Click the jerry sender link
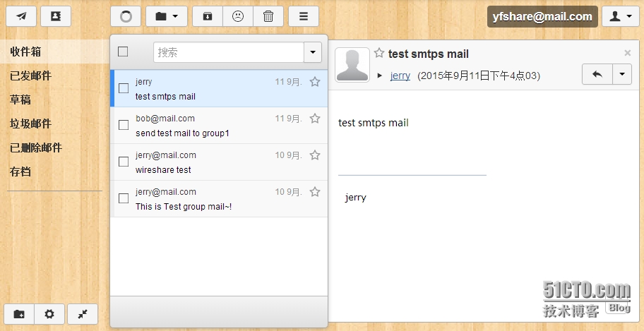644x331 pixels. click(x=400, y=76)
